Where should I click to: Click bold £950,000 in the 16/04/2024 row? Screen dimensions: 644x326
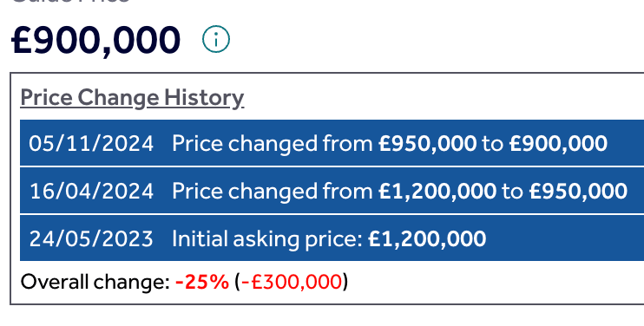(578, 191)
